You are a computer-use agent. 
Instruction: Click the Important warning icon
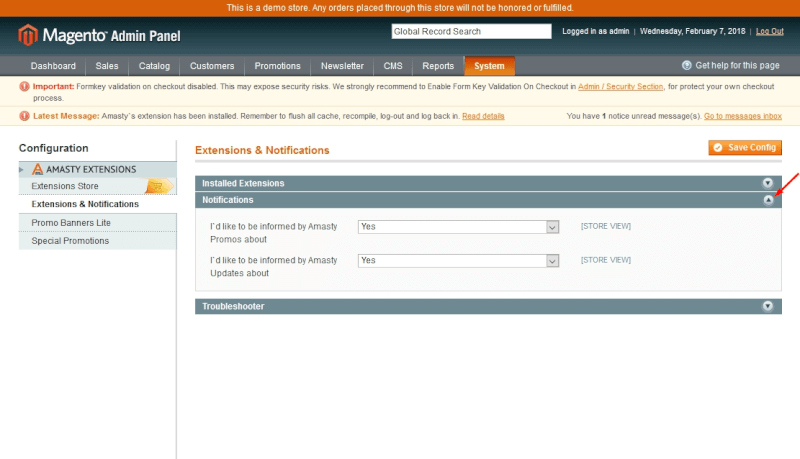[x=24, y=86]
